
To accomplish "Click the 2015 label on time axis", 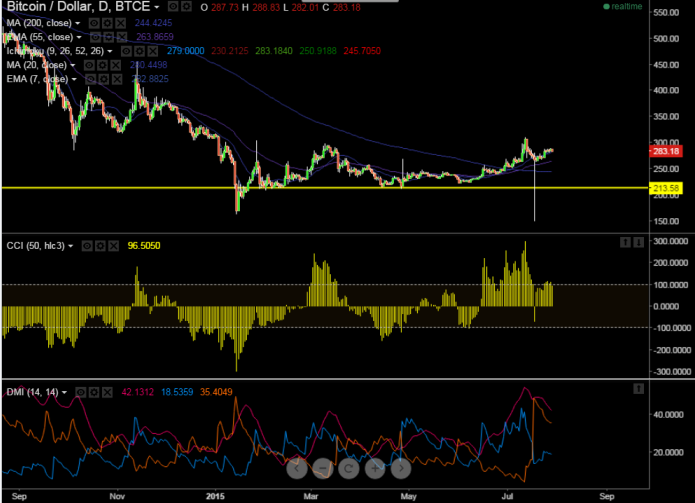I will coord(215,496).
